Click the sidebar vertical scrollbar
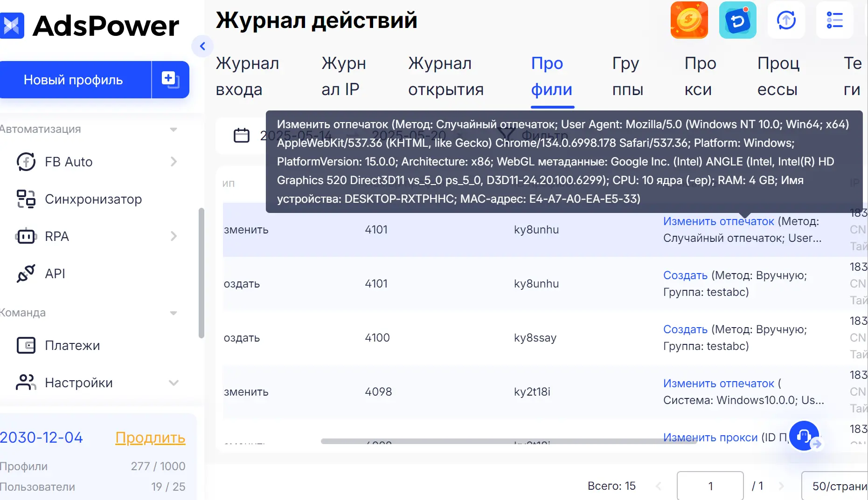This screenshot has width=868, height=500. (201, 273)
